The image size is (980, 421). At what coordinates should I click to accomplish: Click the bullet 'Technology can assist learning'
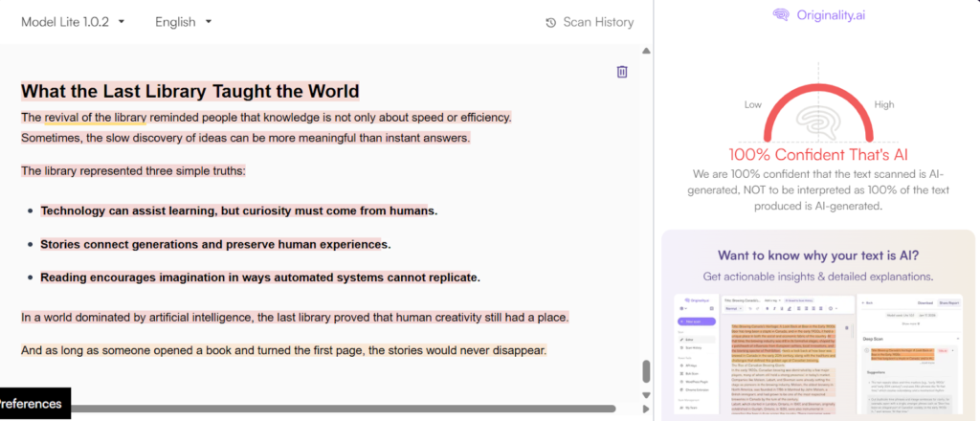click(238, 211)
